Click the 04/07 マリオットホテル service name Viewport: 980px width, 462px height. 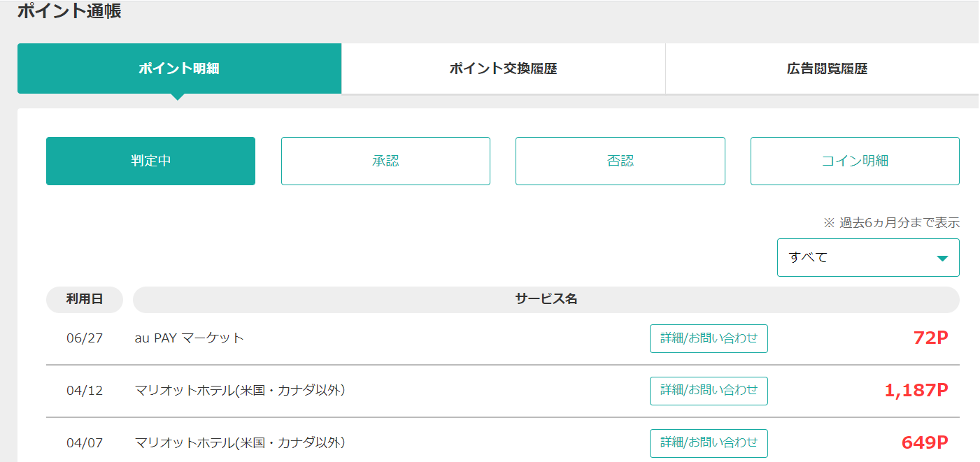click(240, 443)
